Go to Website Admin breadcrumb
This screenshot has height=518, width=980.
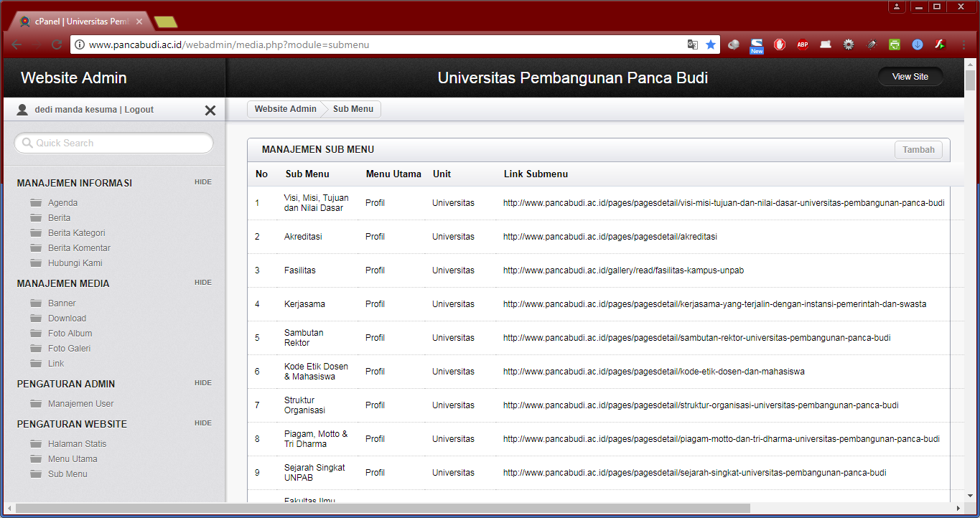285,109
